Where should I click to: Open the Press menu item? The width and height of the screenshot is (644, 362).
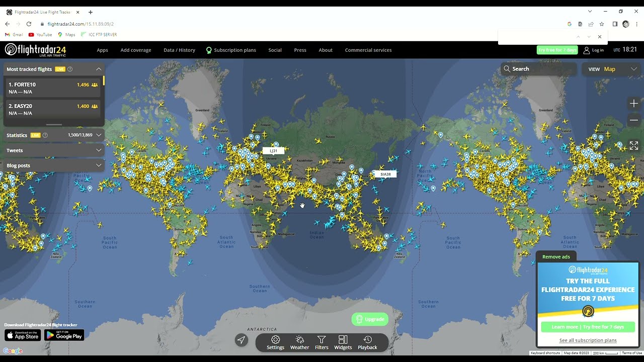click(x=300, y=50)
